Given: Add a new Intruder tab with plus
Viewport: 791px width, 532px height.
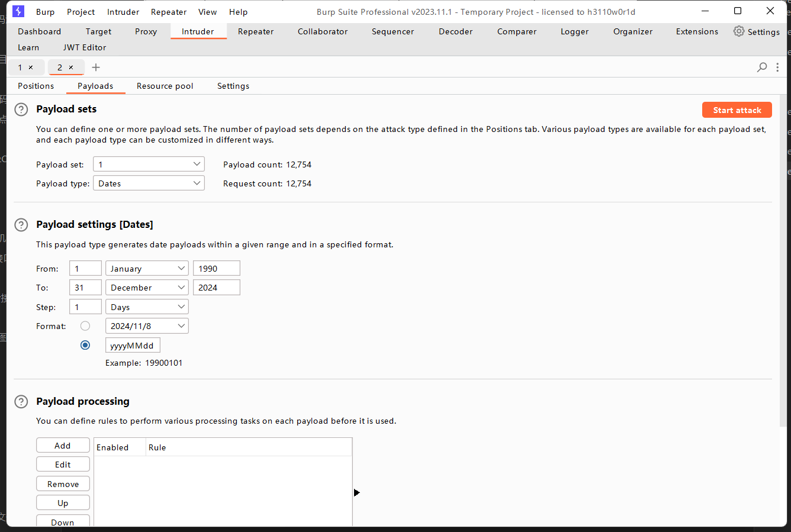Looking at the screenshot, I should (x=96, y=67).
